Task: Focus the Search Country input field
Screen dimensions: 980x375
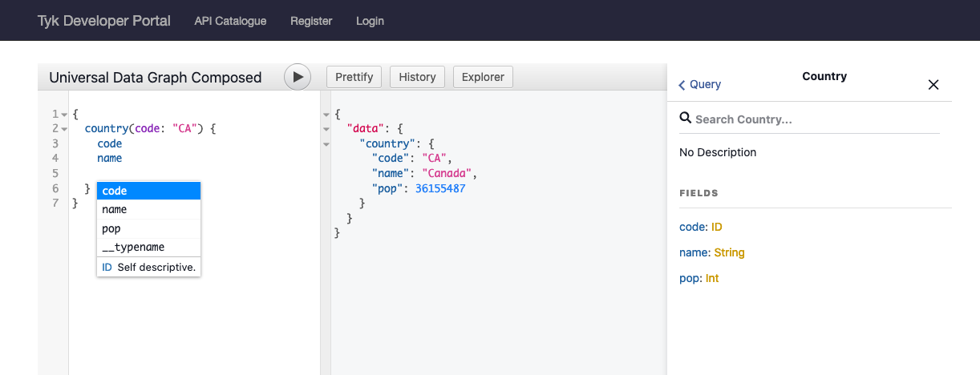Action: [814, 119]
